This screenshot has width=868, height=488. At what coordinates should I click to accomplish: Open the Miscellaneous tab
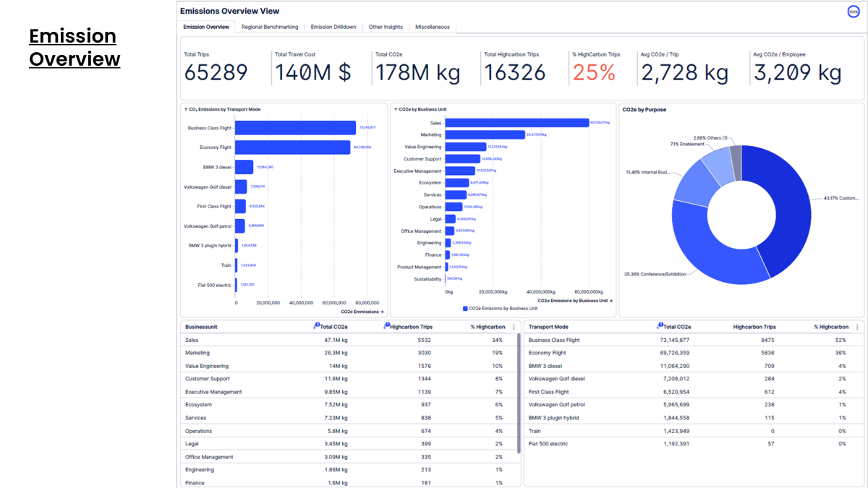click(x=433, y=27)
